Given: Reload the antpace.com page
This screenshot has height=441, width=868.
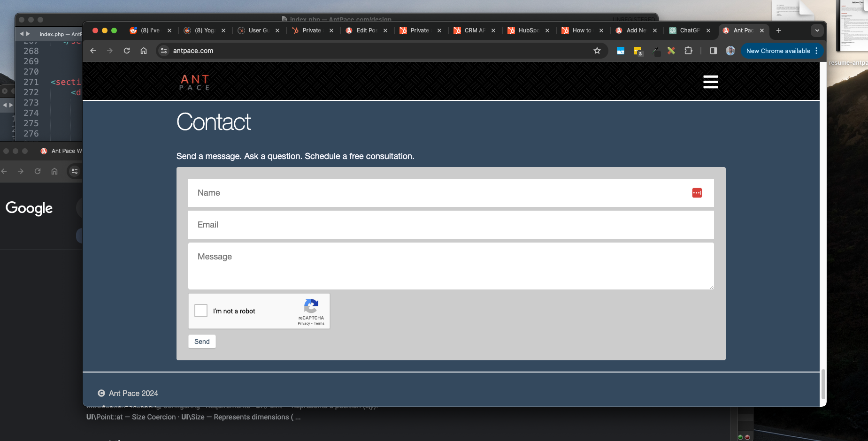Looking at the screenshot, I should point(127,51).
